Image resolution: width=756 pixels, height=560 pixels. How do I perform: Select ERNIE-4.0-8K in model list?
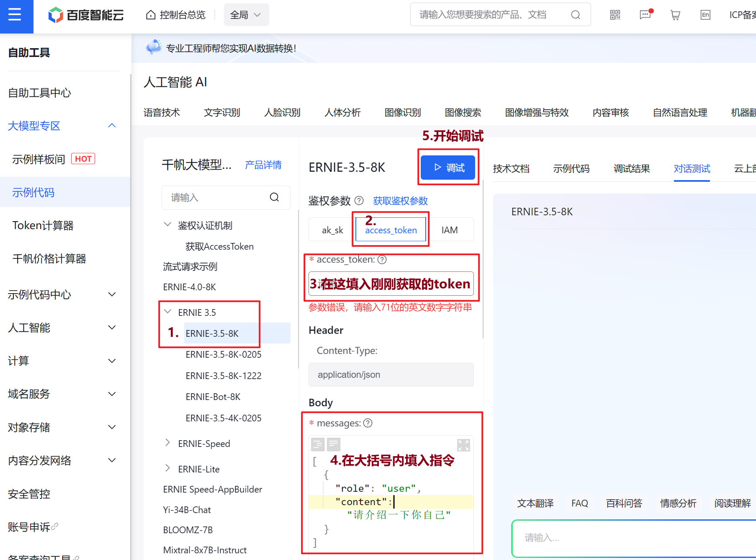(x=189, y=287)
